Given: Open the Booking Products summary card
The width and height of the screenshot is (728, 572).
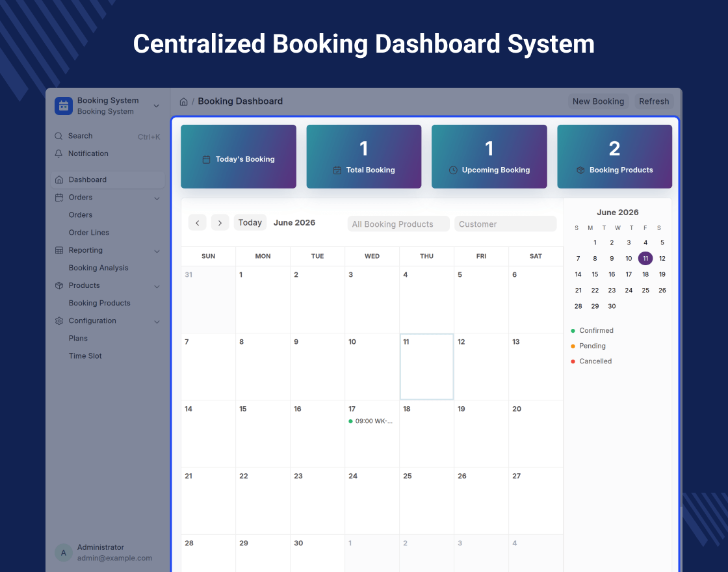Looking at the screenshot, I should (614, 157).
